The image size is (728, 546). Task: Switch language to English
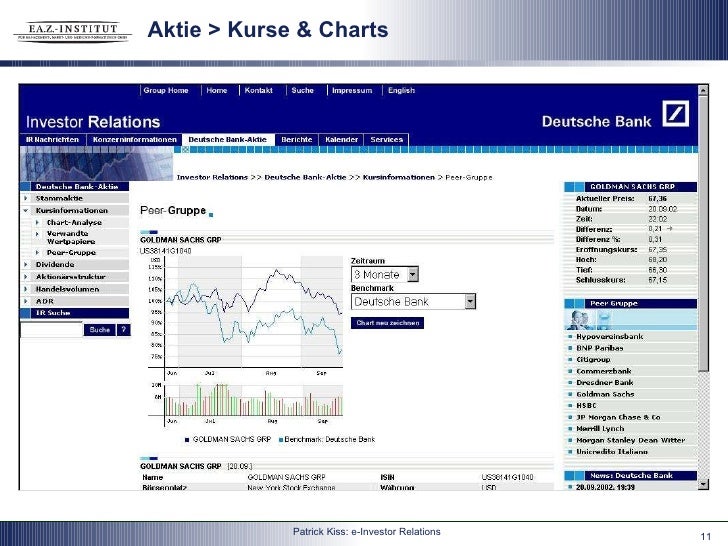coord(402,91)
